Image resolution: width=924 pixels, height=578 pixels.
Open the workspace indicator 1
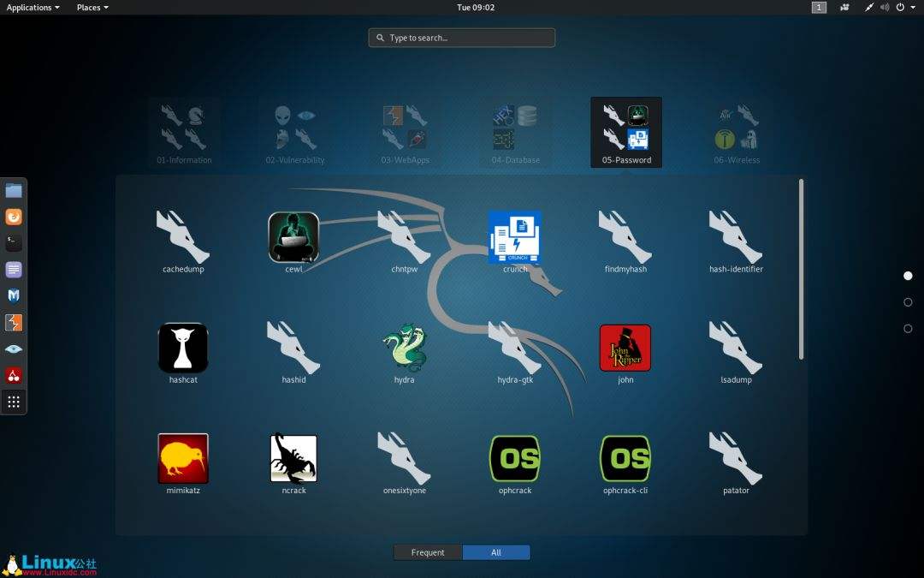(819, 7)
